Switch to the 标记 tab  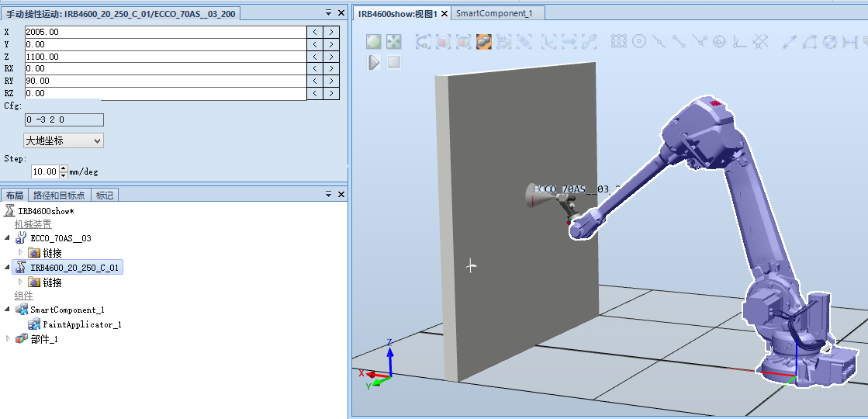105,195
